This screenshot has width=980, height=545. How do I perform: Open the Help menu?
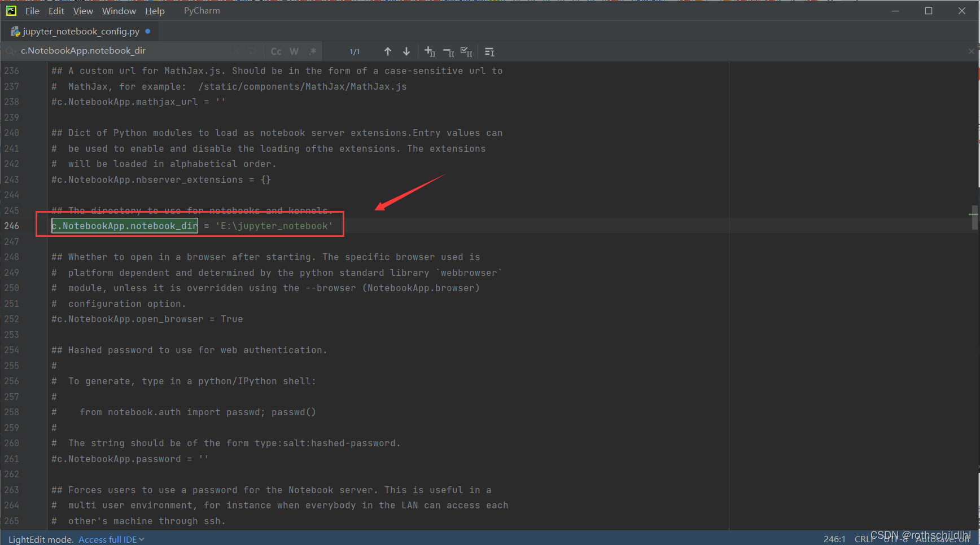coord(155,11)
